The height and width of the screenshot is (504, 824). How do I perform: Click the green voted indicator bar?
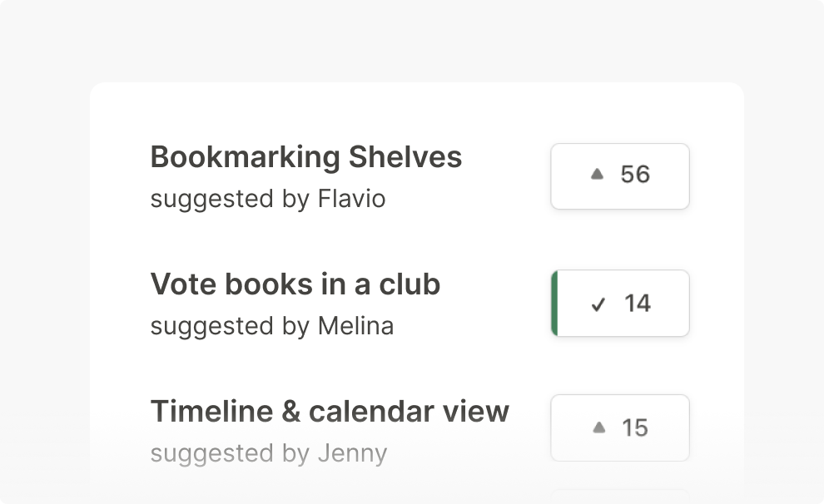[x=554, y=304]
